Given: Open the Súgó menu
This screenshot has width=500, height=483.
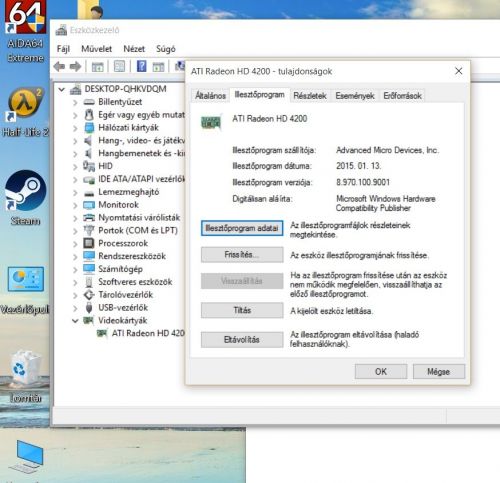Looking at the screenshot, I should [x=166, y=49].
